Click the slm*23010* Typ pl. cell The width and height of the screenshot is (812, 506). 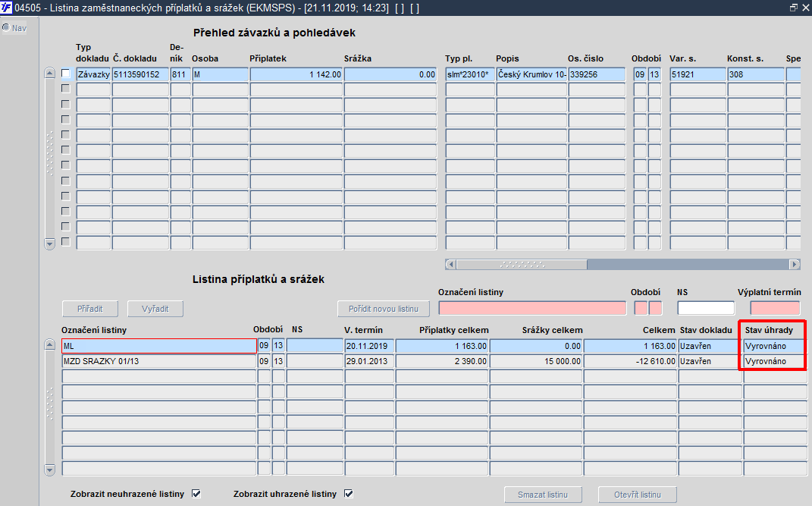point(470,74)
